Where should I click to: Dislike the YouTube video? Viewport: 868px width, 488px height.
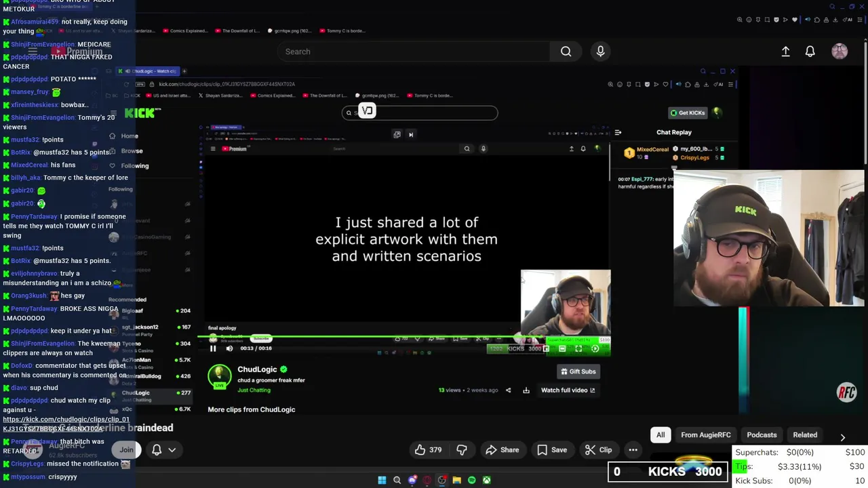pos(462,450)
